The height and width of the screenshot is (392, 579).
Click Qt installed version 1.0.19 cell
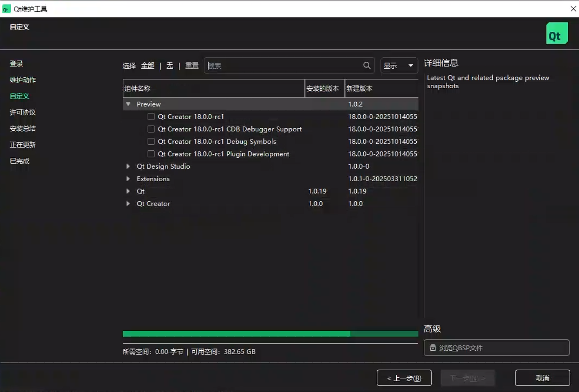318,191
